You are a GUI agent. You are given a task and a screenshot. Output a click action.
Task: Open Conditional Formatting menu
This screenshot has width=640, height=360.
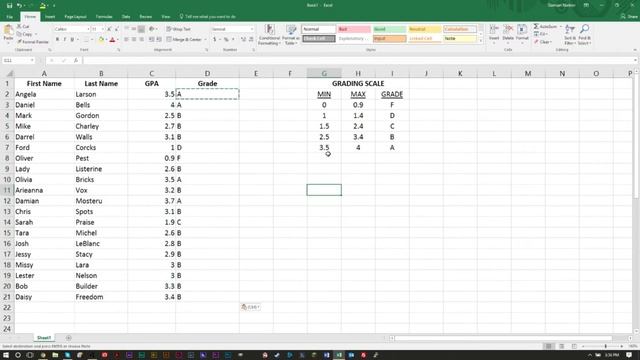click(x=269, y=34)
